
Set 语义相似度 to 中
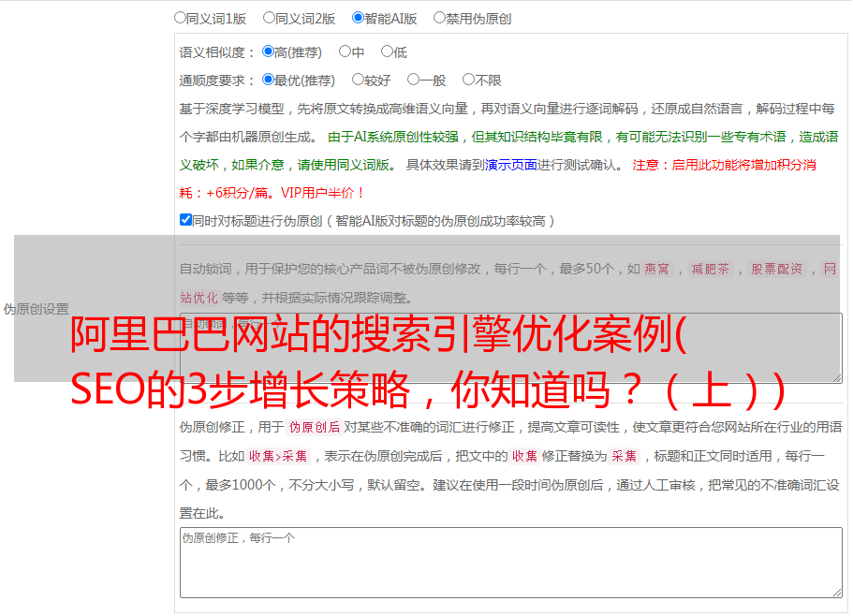coord(345,51)
